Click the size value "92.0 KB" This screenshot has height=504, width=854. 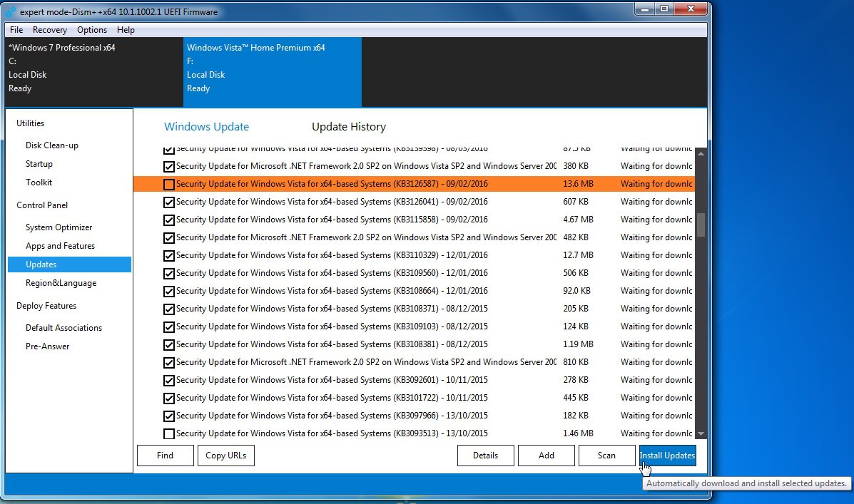pyautogui.click(x=576, y=291)
